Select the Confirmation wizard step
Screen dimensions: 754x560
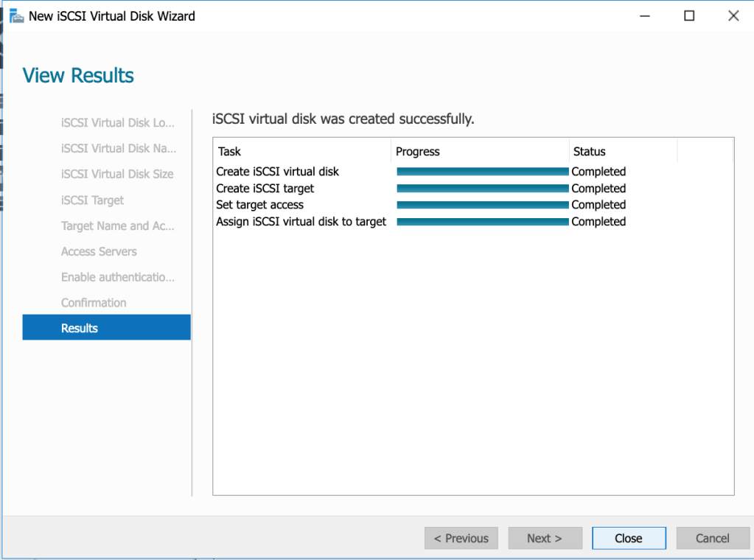(94, 303)
